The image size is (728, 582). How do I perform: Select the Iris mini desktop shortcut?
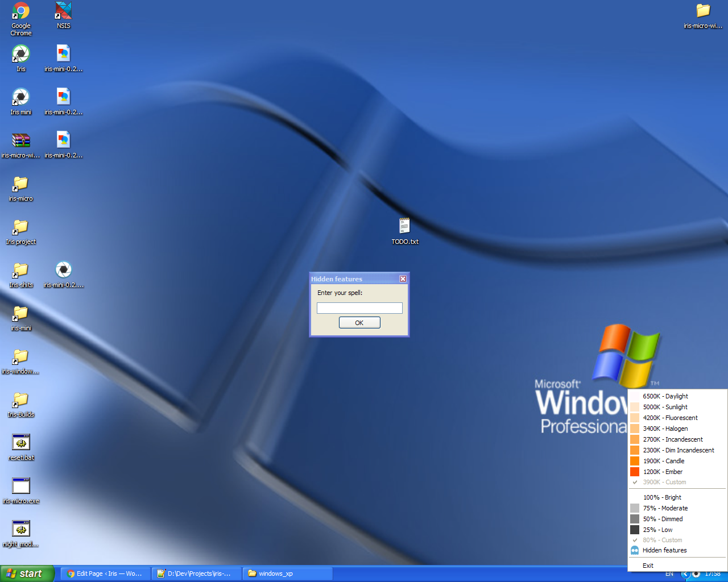[x=21, y=102]
